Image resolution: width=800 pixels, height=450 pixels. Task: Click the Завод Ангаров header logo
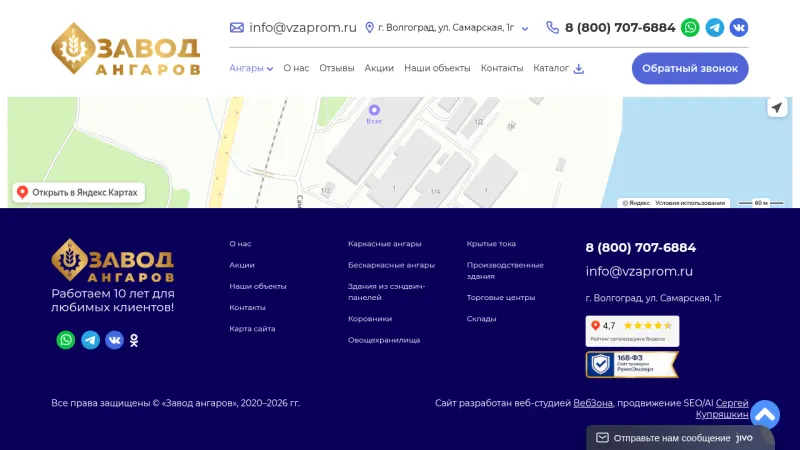coord(126,49)
